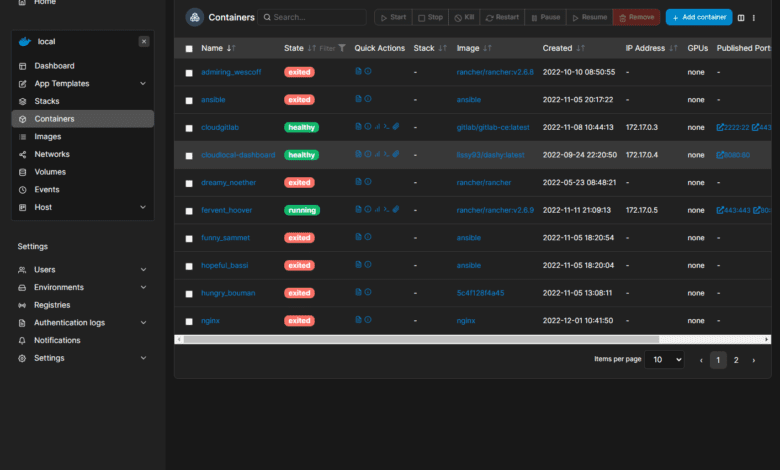Click the Restart button in toolbar

[502, 17]
